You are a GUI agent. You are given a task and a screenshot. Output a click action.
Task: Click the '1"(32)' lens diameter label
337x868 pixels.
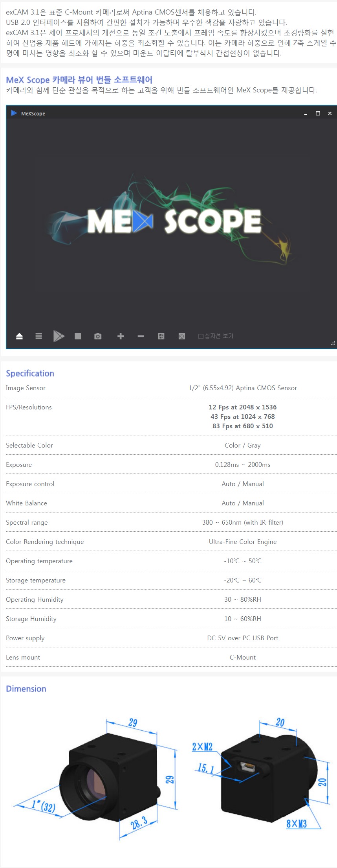43,806
